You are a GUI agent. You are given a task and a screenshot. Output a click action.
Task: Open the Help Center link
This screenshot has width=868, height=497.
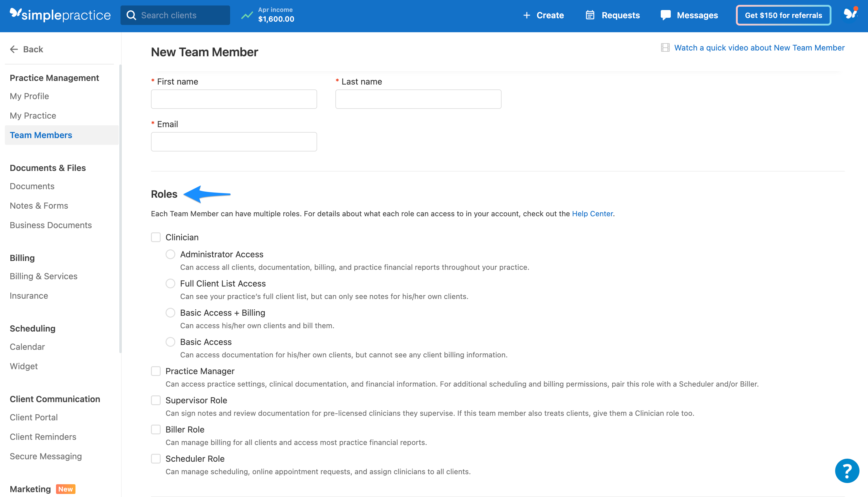pos(593,214)
